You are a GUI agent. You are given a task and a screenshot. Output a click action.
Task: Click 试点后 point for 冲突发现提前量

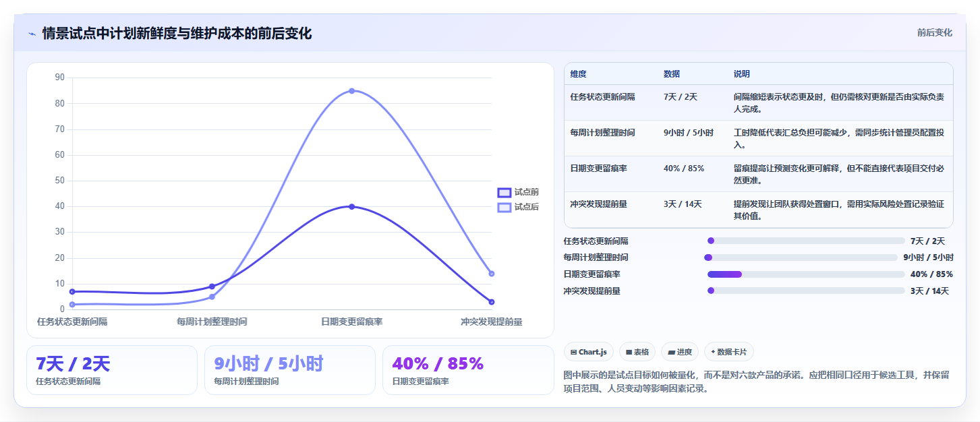[492, 274]
